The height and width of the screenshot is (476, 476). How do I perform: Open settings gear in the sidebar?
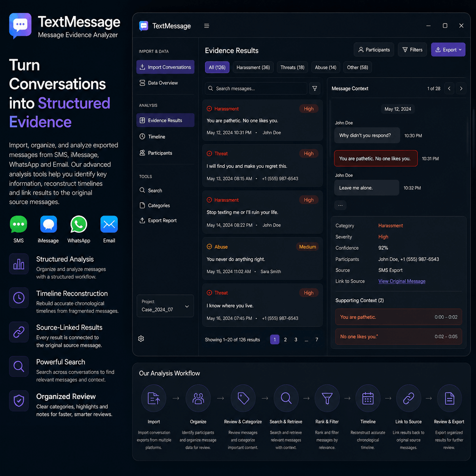(141, 339)
